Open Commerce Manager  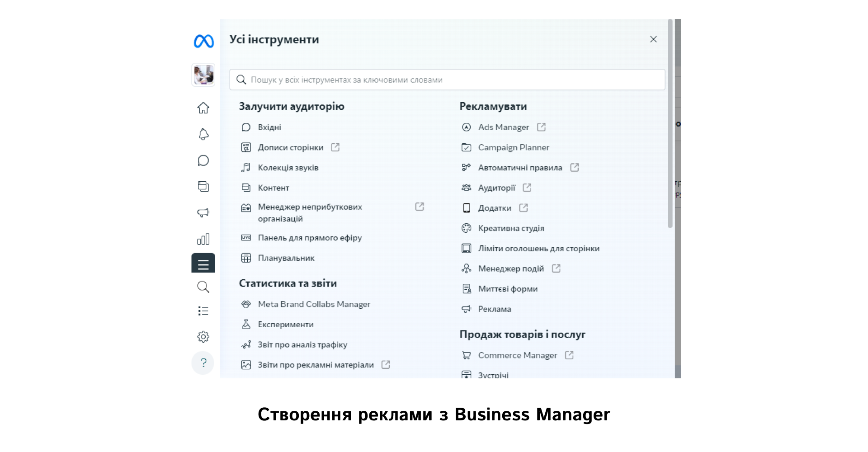pyautogui.click(x=518, y=355)
